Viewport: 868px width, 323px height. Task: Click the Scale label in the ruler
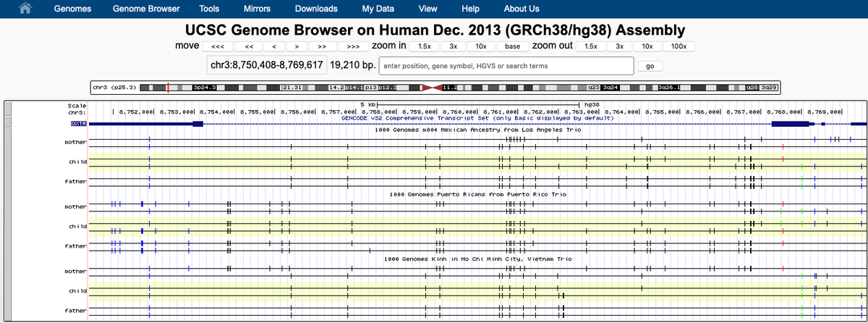(x=77, y=105)
